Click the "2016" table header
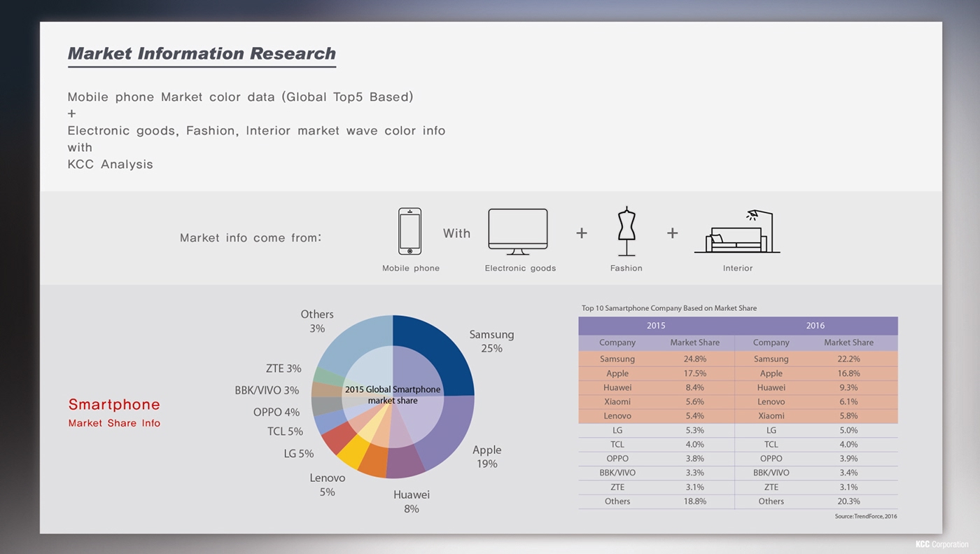The image size is (980, 554). pos(815,326)
